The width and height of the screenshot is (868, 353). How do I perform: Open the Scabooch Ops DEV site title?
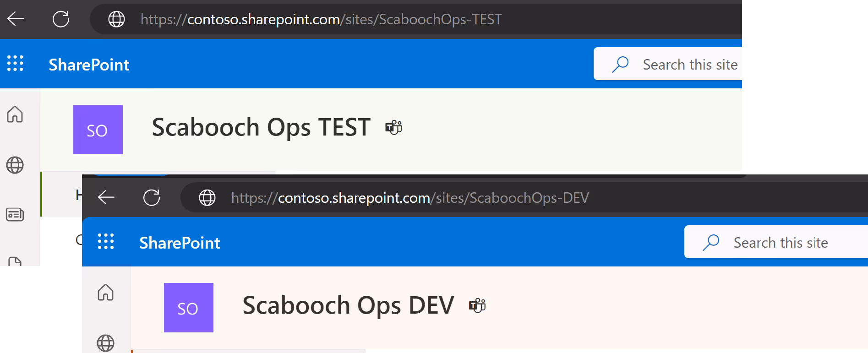point(348,305)
